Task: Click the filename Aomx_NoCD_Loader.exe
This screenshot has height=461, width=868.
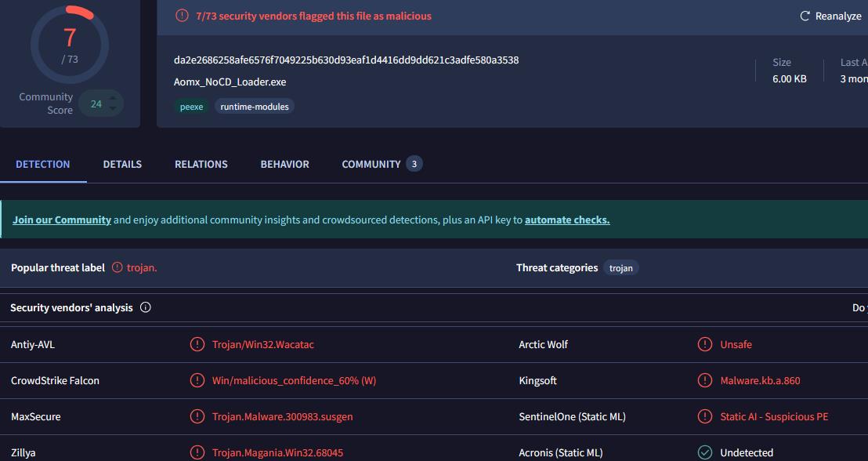Action: pyautogui.click(x=230, y=82)
